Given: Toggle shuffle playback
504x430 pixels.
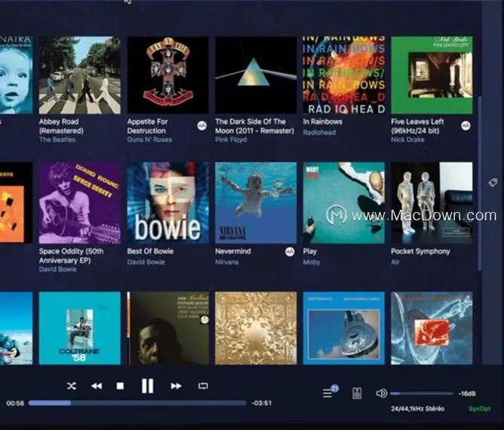Looking at the screenshot, I should pyautogui.click(x=72, y=386).
